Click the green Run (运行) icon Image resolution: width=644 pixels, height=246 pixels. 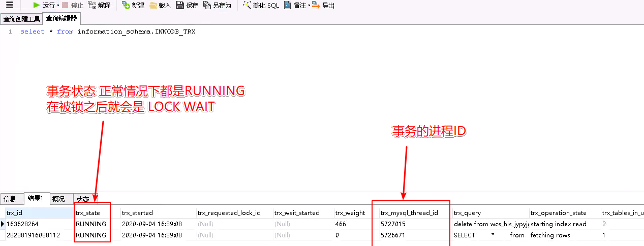coord(37,5)
